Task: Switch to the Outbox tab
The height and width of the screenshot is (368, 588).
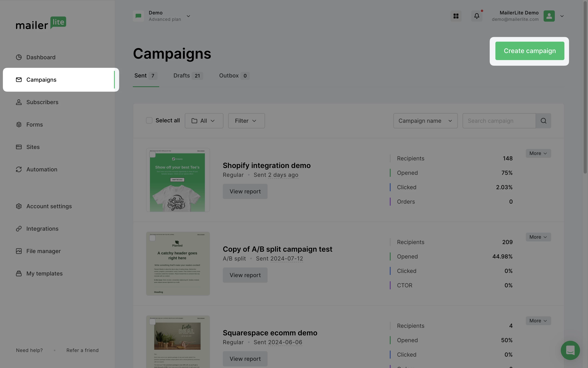Action: [x=234, y=76]
